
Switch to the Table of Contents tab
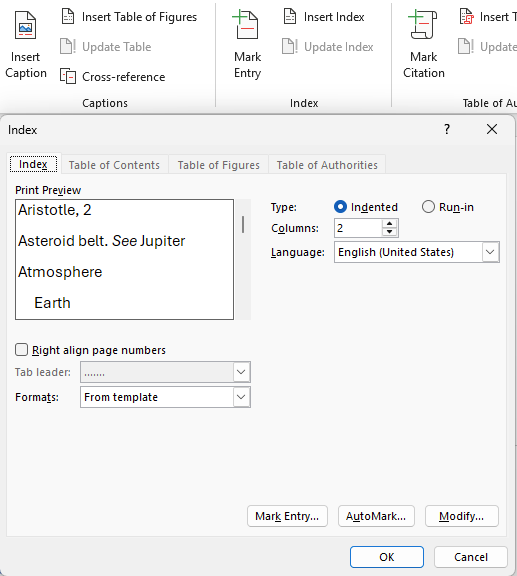[x=114, y=165]
